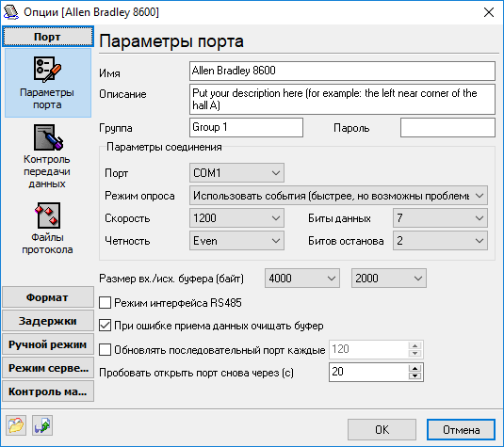
Task: Open the output buffer size 2000 dropdown
Action: (x=389, y=279)
